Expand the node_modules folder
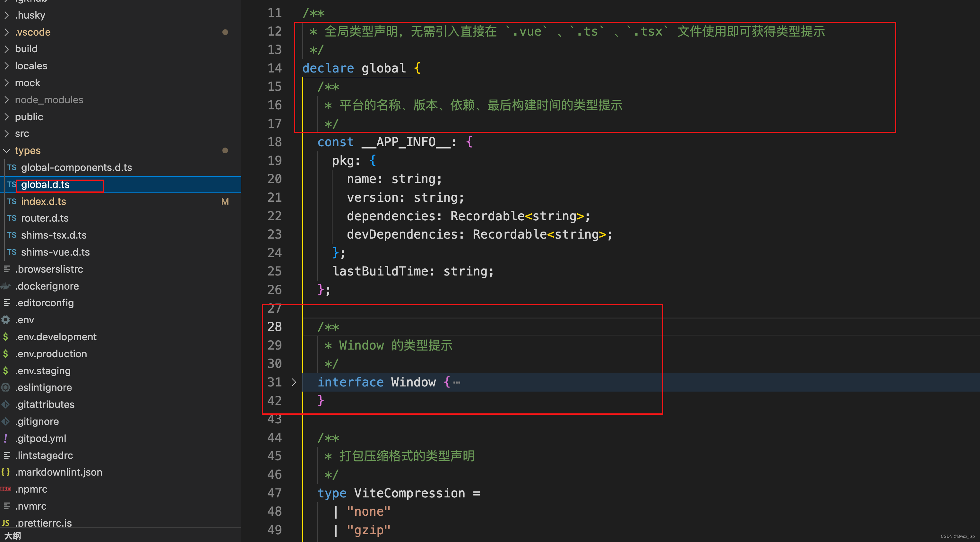This screenshot has width=980, height=542. (6, 100)
